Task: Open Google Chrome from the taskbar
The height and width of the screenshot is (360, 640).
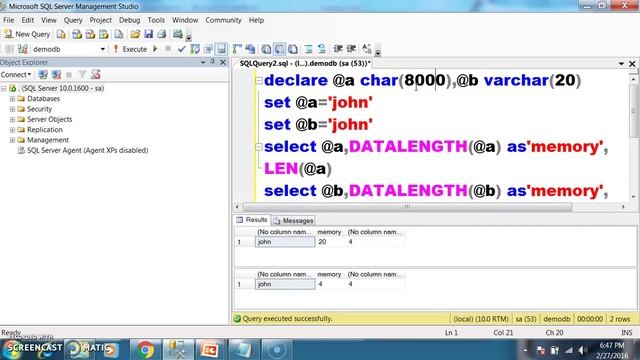Action: [x=145, y=350]
